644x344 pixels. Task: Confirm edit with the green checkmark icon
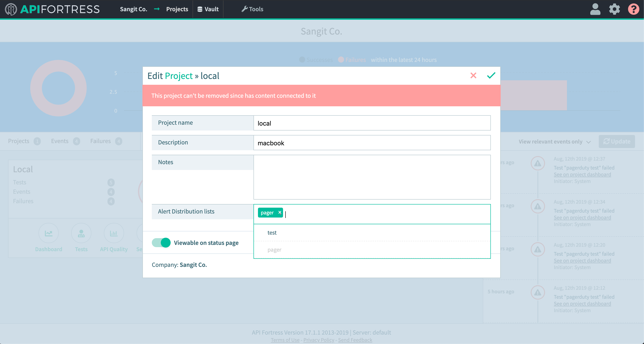pyautogui.click(x=491, y=75)
